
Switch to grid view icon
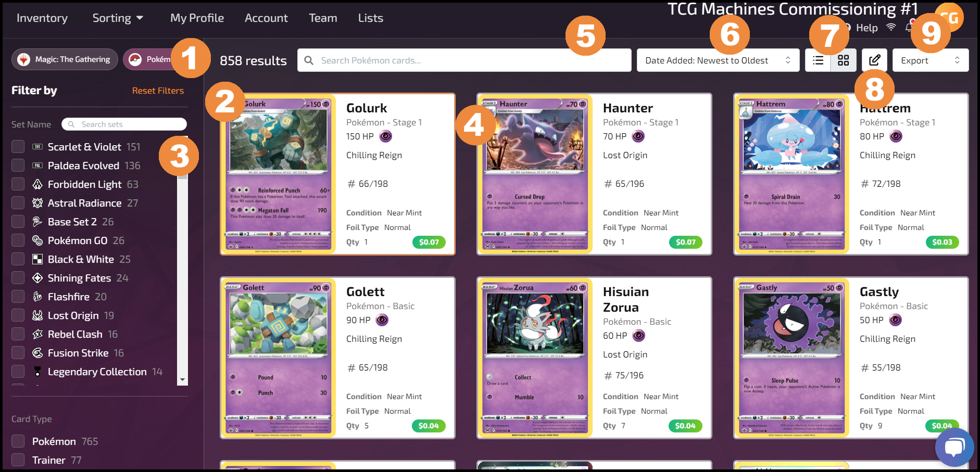pos(843,60)
